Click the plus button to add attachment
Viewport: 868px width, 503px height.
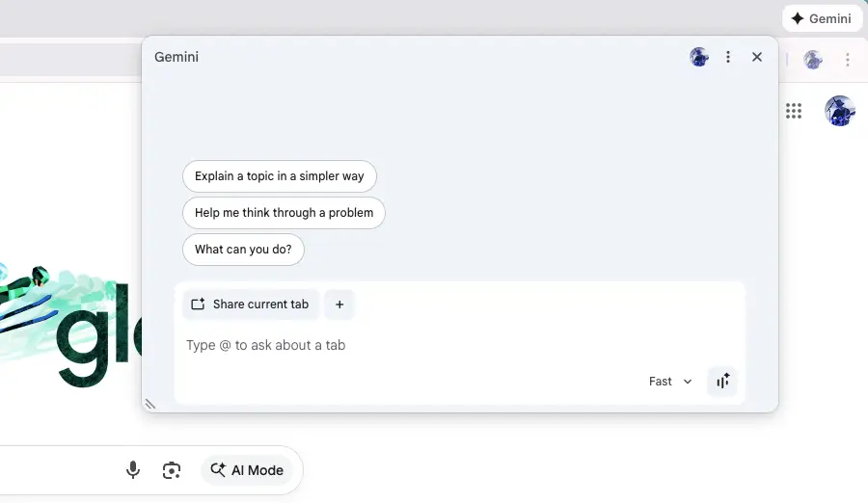click(339, 304)
